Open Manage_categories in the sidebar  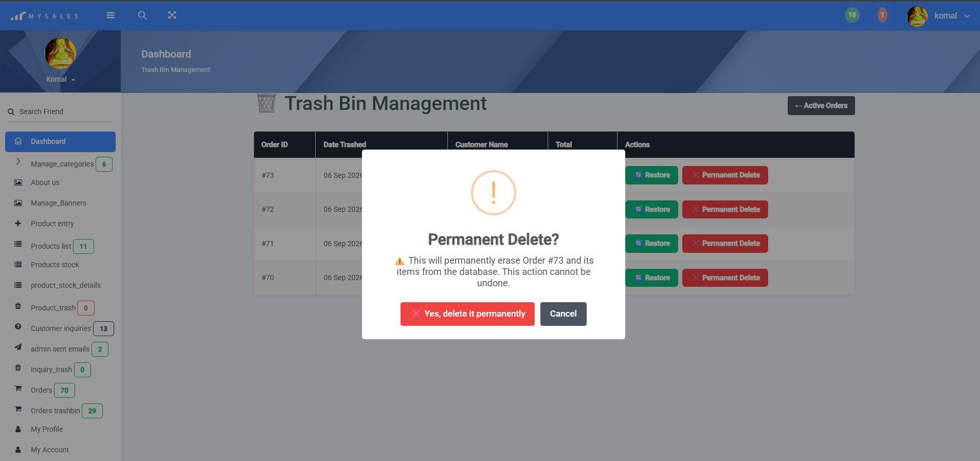pos(62,164)
